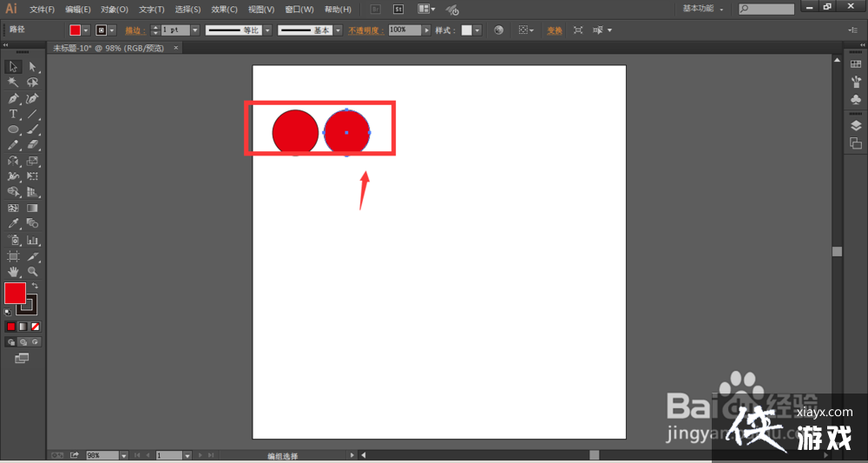The height and width of the screenshot is (463, 868).
Task: Select the Shape Builder tool
Action: 13,192
